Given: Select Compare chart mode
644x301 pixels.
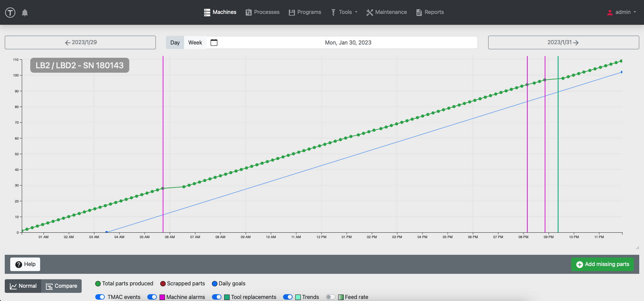Looking at the screenshot, I should coord(62,286).
